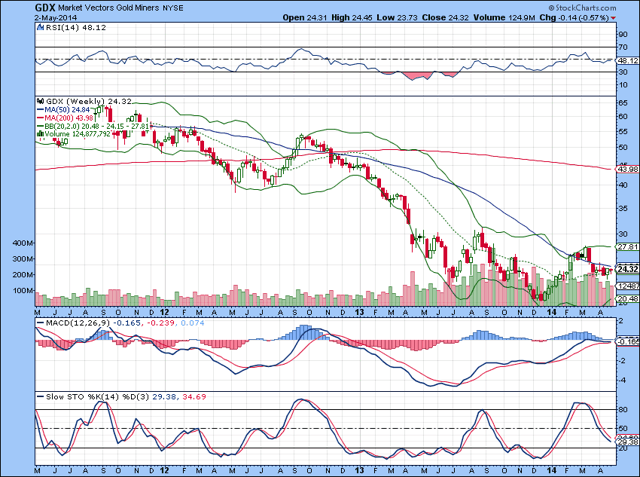Click the NYSE exchange label
The image size is (640, 477).
point(174,8)
